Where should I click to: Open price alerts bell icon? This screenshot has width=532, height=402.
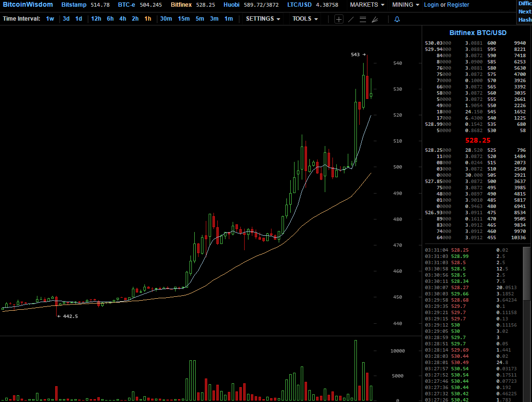[397, 19]
